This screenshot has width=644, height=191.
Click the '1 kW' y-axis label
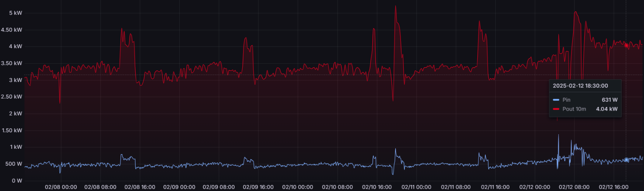pos(16,147)
